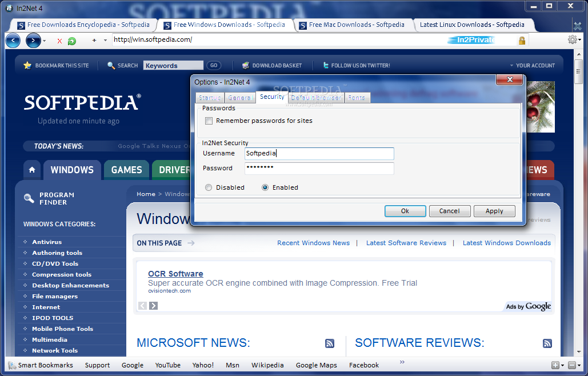Screen dimensions: 588x376
Task: Click the star icon beside Bookmark This Site
Action: point(27,65)
